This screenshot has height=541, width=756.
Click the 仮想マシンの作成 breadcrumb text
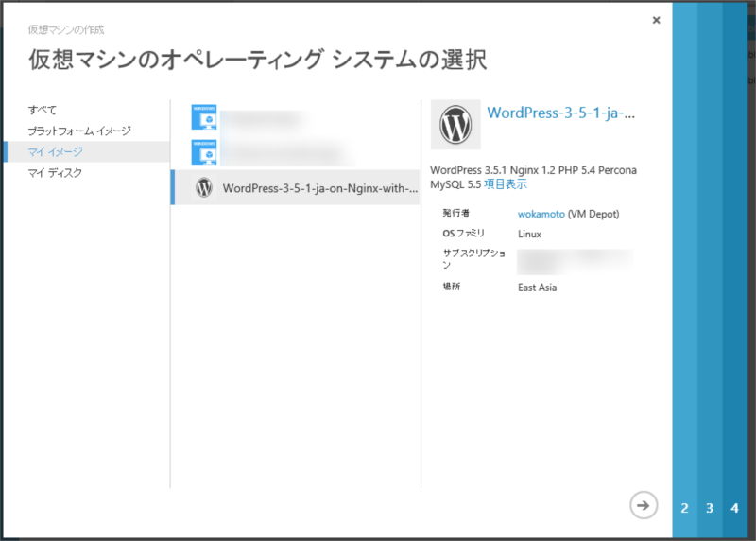pos(66,30)
